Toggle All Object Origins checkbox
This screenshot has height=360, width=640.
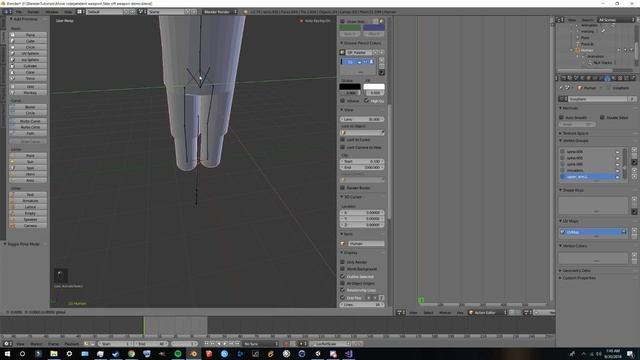pyautogui.click(x=343, y=283)
